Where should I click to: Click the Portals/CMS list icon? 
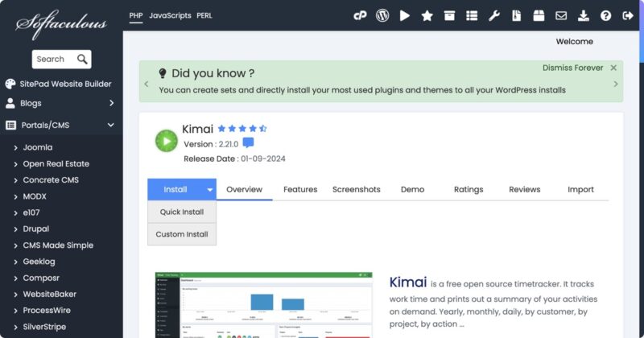10,126
